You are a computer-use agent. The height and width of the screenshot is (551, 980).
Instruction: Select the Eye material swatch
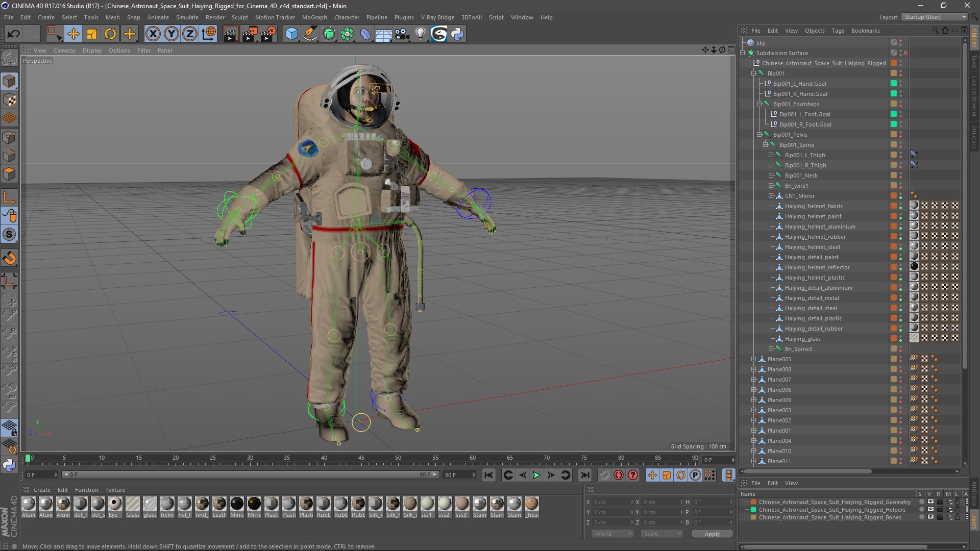115,507
